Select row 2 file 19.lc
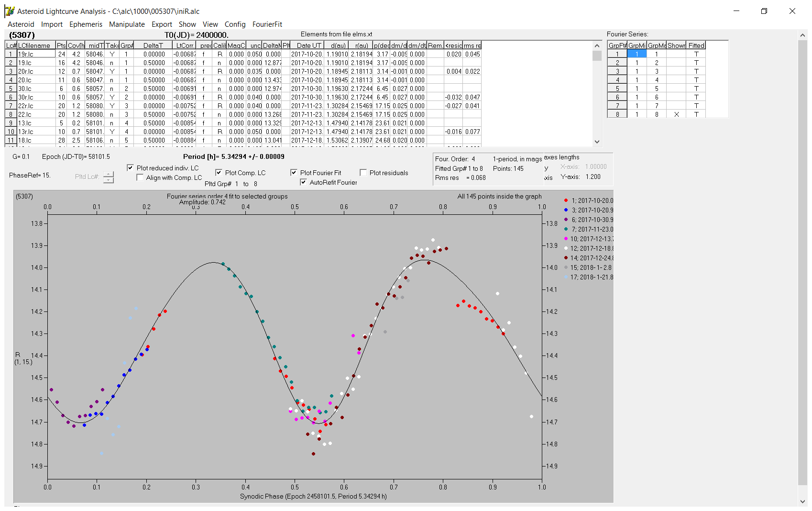This screenshot has width=812, height=511. [x=36, y=63]
